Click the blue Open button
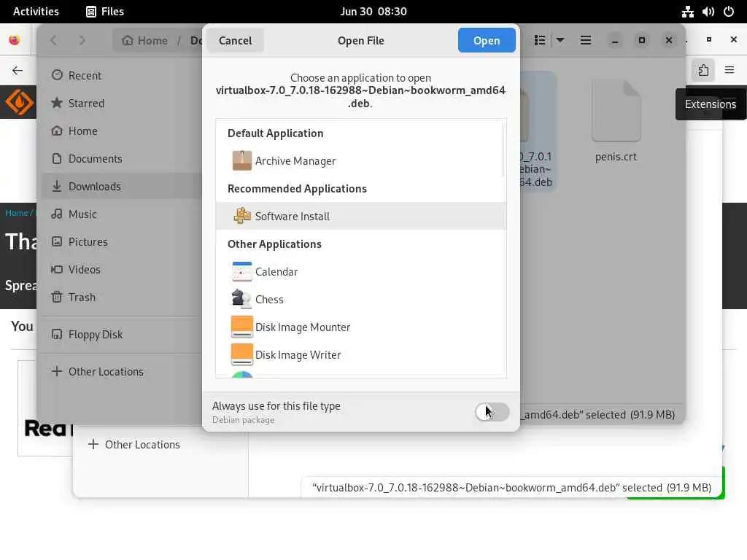The image size is (747, 560). [487, 41]
